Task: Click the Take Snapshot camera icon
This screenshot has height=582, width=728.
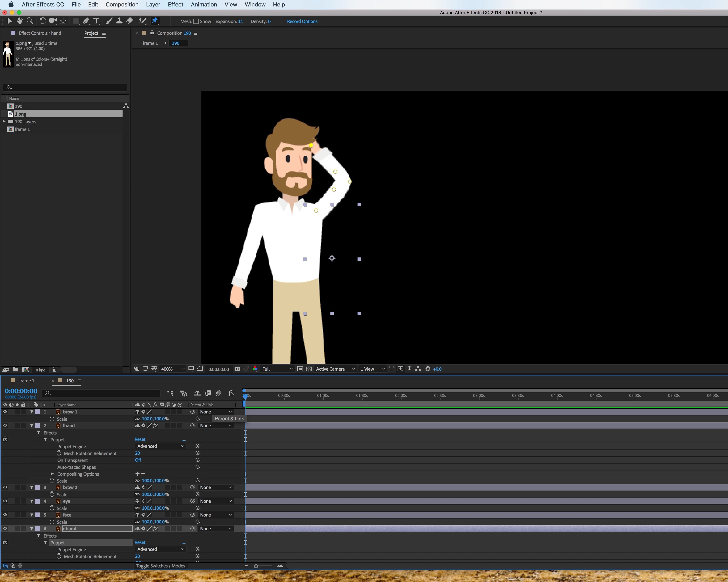Action: pos(237,369)
